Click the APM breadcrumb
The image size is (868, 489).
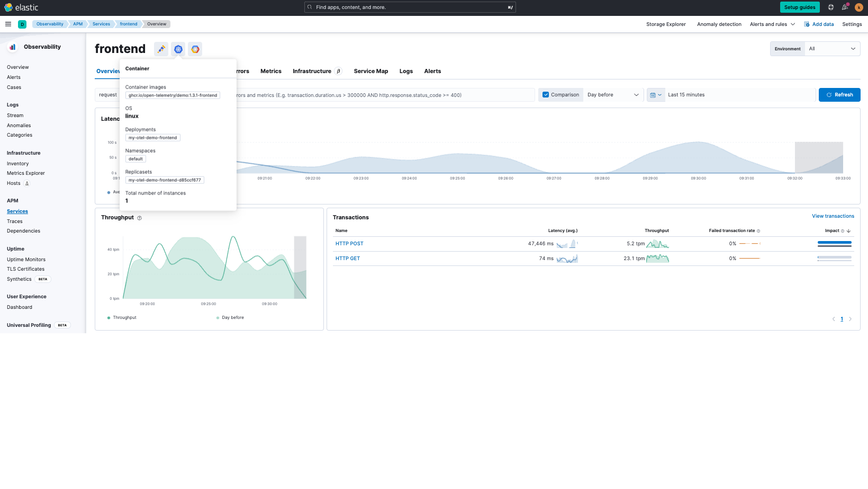78,24
